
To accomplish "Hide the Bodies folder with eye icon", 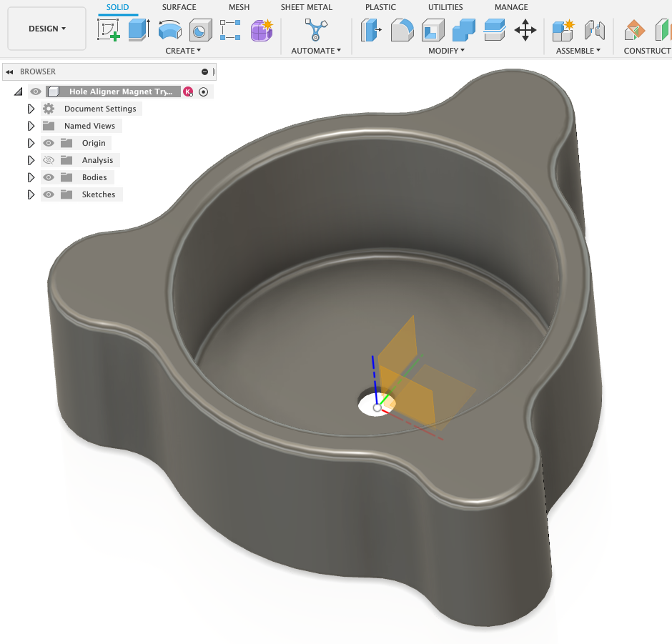I will (49, 177).
